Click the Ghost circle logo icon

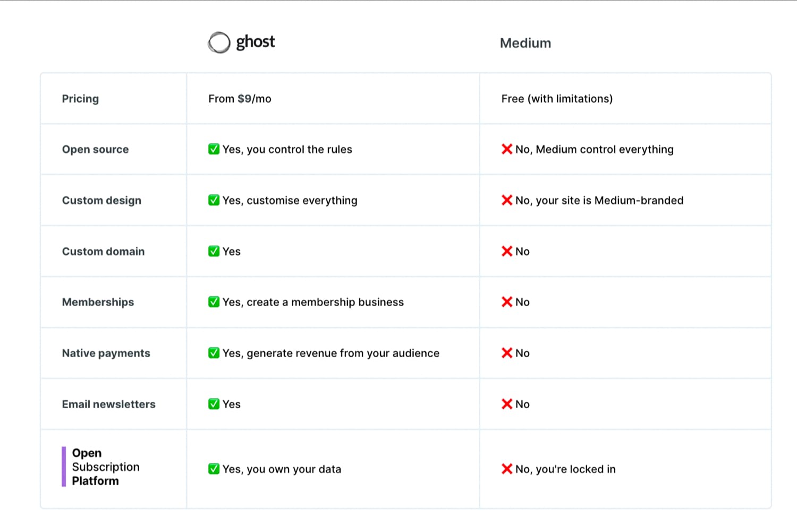(219, 43)
